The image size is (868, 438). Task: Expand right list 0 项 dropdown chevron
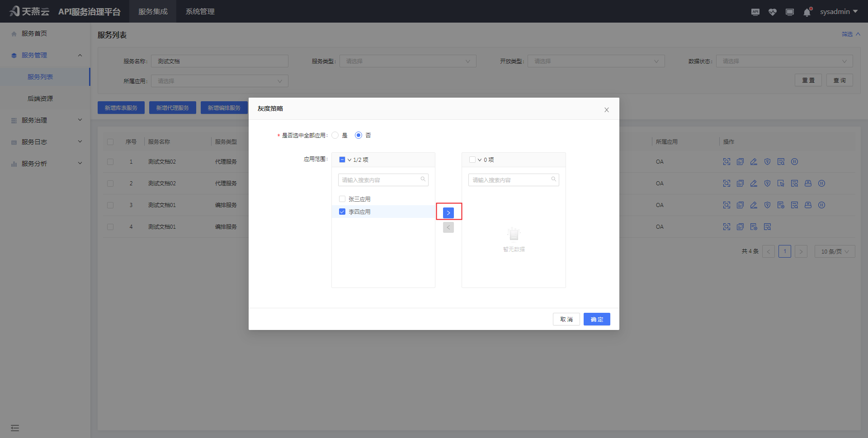click(480, 160)
